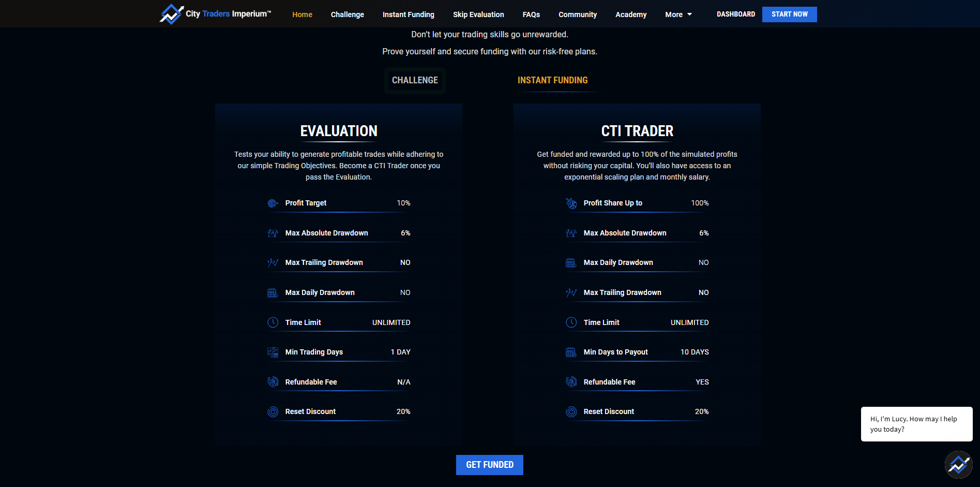Click the Min Trading Days icon
This screenshot has width=980, height=487.
tap(273, 352)
